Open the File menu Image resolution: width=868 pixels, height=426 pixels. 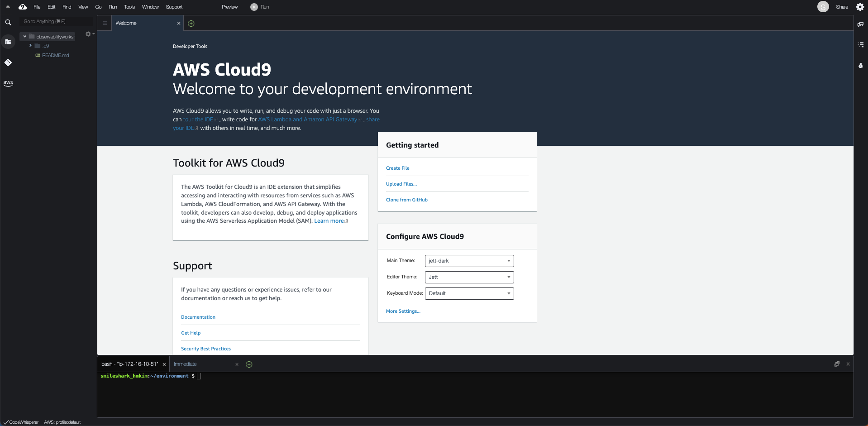pos(37,7)
